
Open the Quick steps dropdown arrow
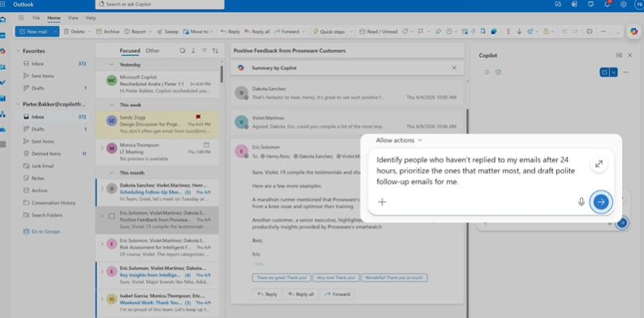click(x=352, y=32)
